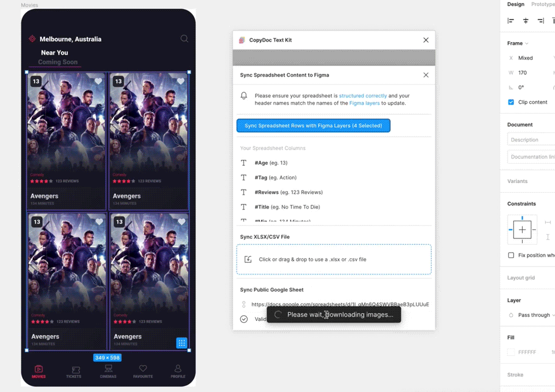Toggle the Fix position when scrolling checkbox

[511, 255]
